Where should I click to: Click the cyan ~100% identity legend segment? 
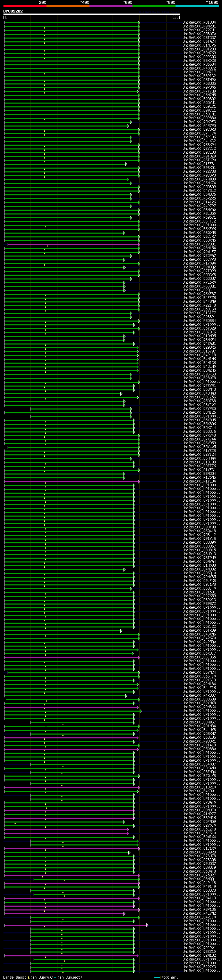197,7
